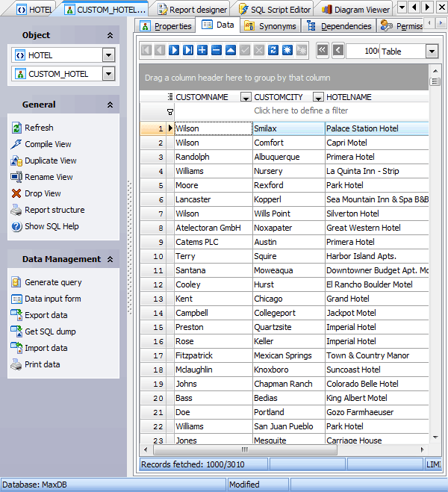
Task: Open the CUSTOM_HOTEL object dropdown
Action: click(108, 74)
